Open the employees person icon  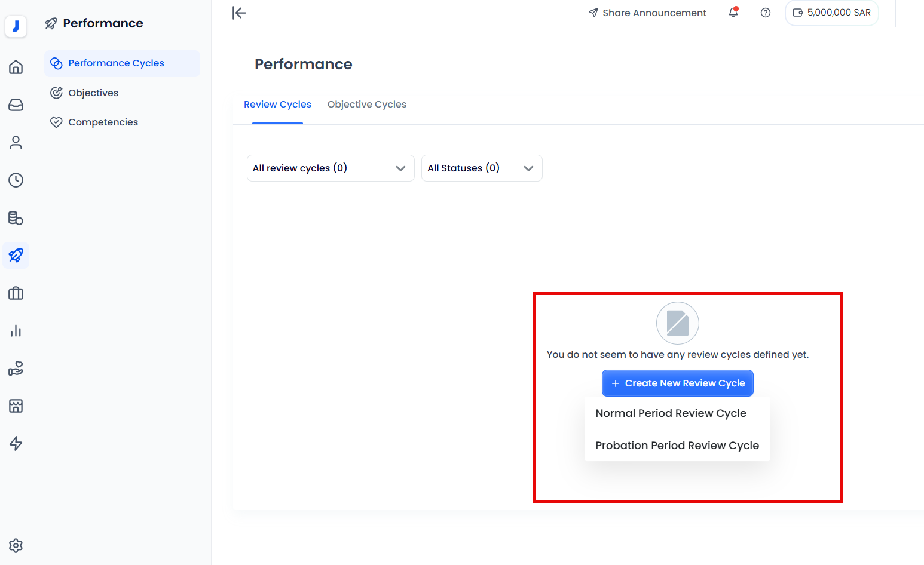coord(16,143)
